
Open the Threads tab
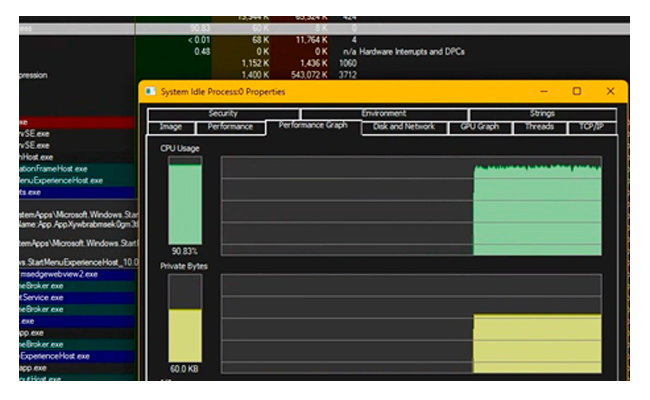(x=539, y=127)
